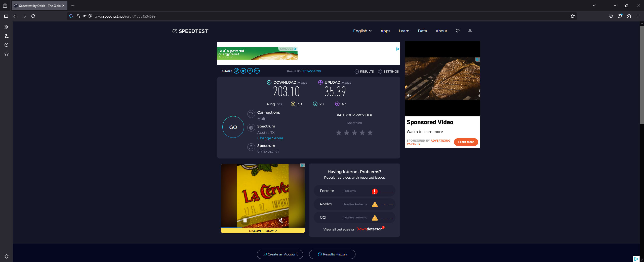
Task: Open tracking protection shield icon
Action: click(71, 16)
